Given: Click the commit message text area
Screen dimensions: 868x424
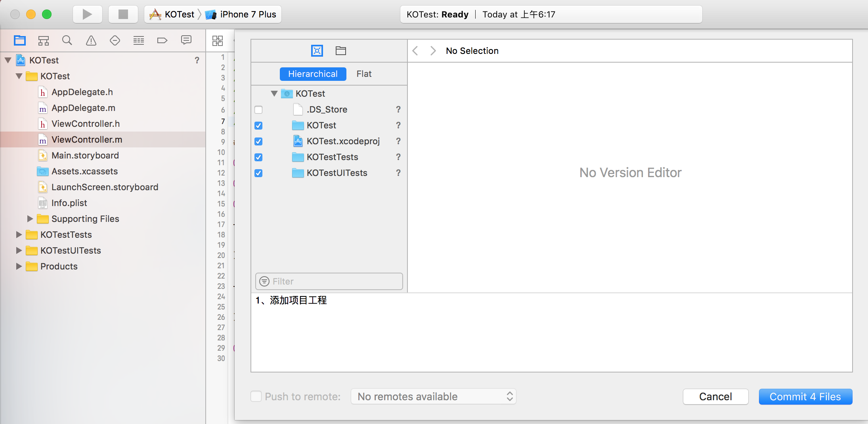Looking at the screenshot, I should (x=551, y=332).
